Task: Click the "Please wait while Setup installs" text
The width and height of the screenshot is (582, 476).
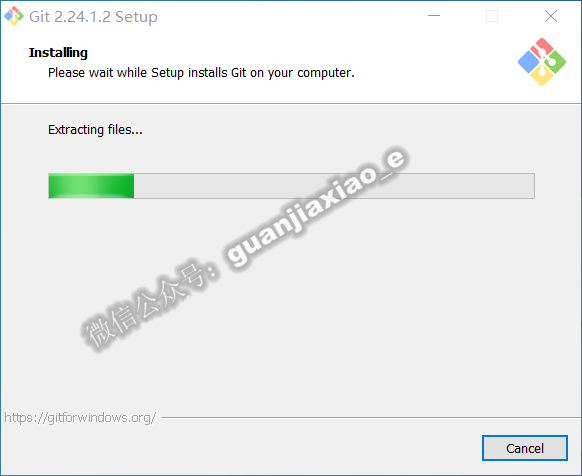Action: point(137,73)
